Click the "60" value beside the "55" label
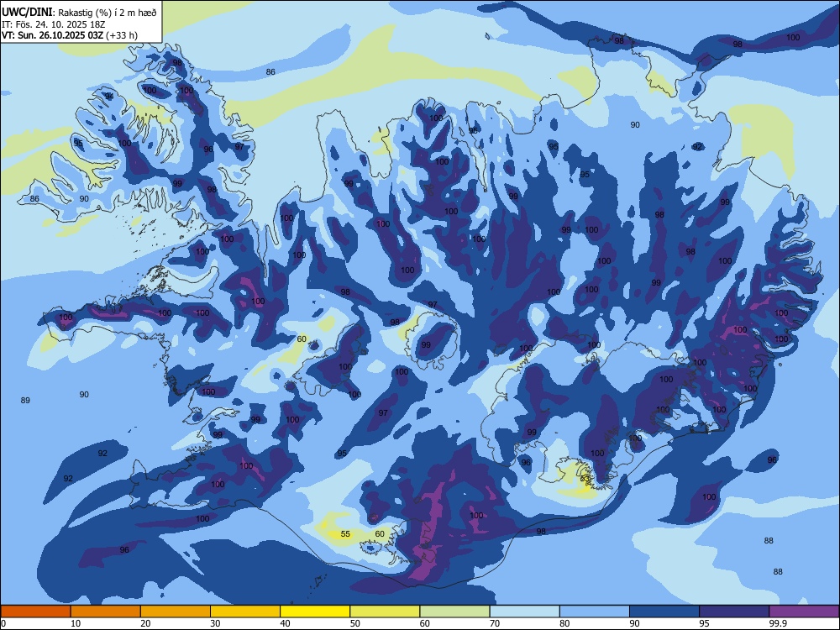This screenshot has height=630, width=840. pos(380,533)
